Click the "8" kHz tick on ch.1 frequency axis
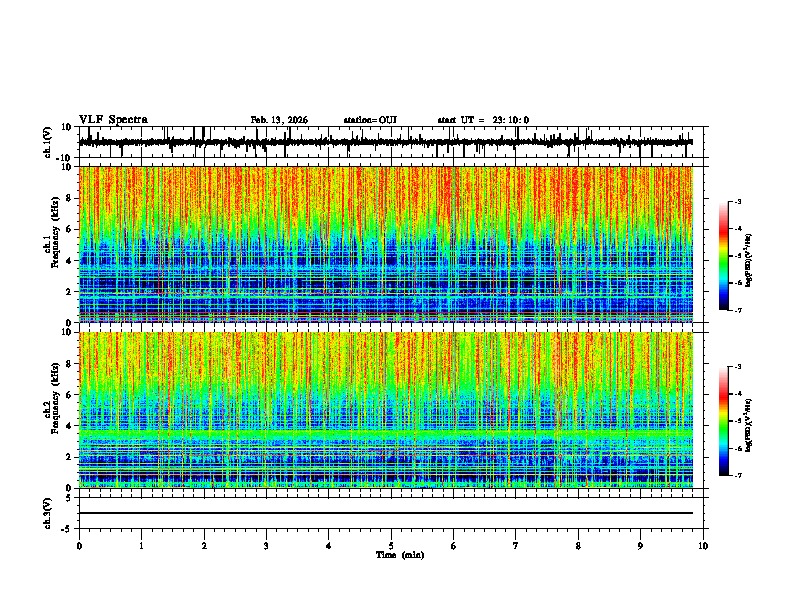This screenshot has width=792, height=612. (70, 198)
